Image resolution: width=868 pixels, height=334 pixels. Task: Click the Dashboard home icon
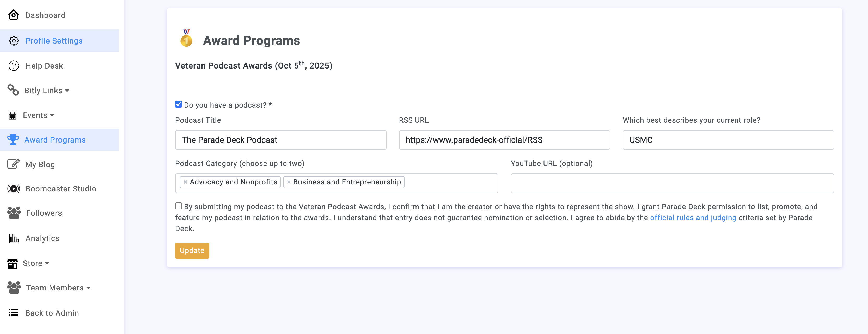(x=14, y=15)
